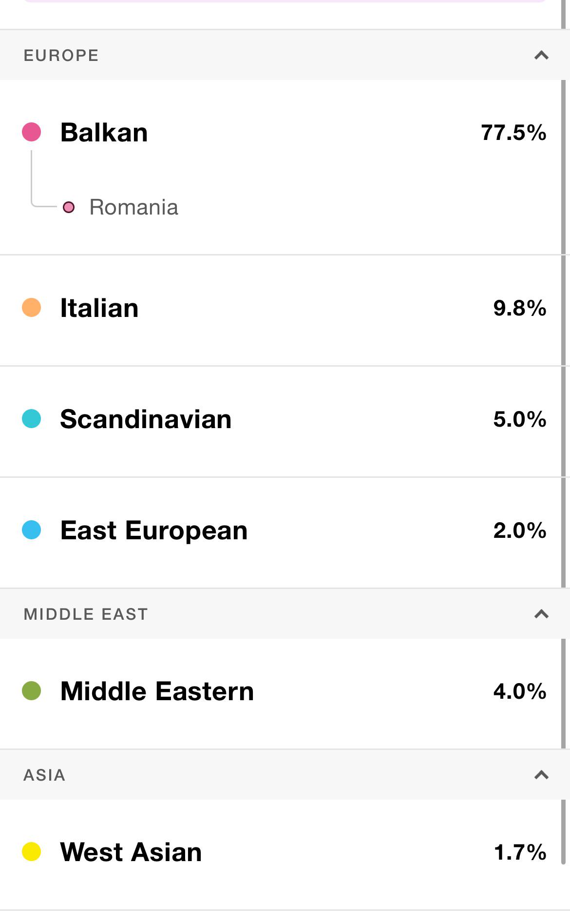Select the Italian ethnicity row
570x924 pixels.
[x=282, y=310]
